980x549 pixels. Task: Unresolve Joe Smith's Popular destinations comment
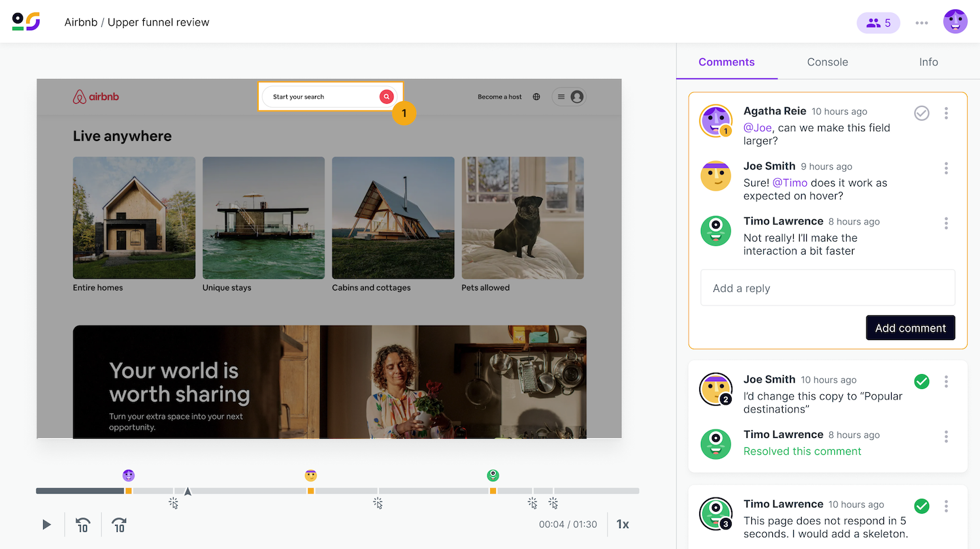[x=921, y=381]
